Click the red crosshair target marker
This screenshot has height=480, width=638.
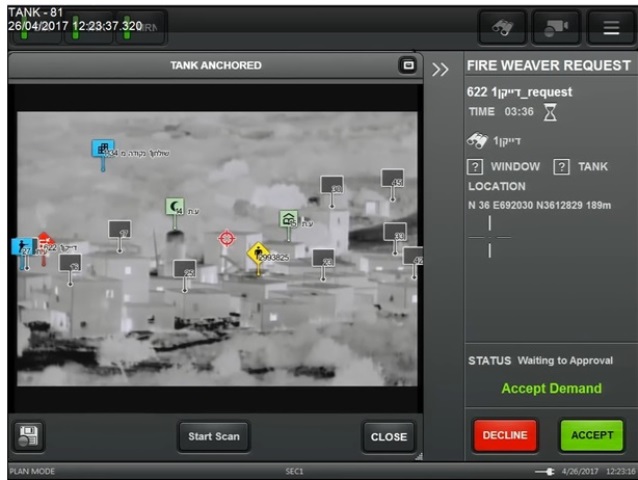tap(226, 238)
